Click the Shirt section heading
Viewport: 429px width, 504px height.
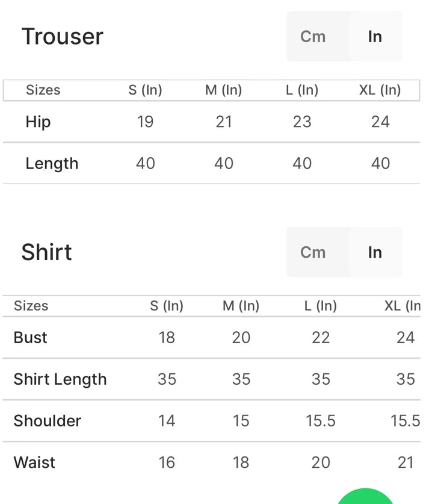coord(46,252)
